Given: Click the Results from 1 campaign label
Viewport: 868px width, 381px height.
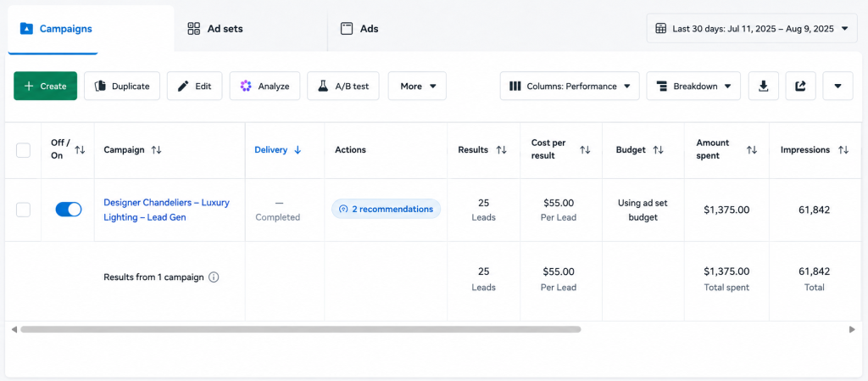Looking at the screenshot, I should click(154, 277).
